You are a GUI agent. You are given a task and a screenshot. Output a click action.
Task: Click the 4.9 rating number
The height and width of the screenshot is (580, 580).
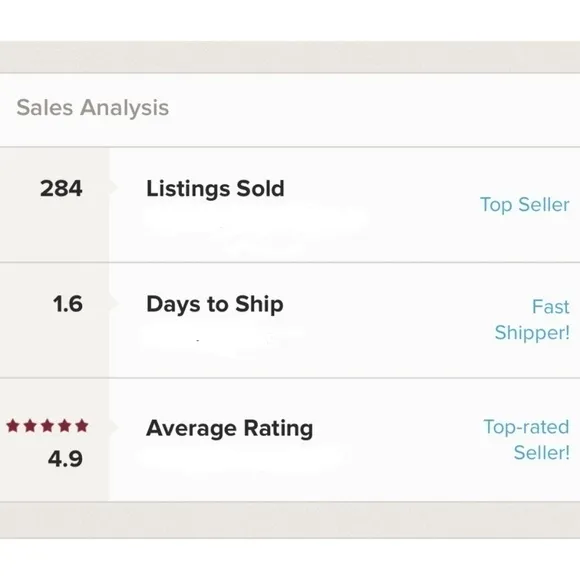click(x=65, y=459)
